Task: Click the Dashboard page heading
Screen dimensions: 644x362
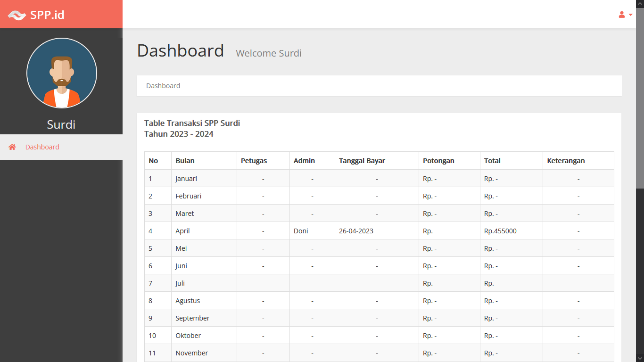Action: click(181, 50)
